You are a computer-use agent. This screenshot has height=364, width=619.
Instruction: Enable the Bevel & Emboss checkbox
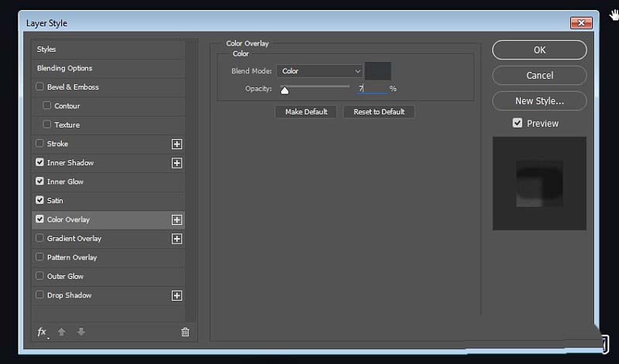click(39, 87)
